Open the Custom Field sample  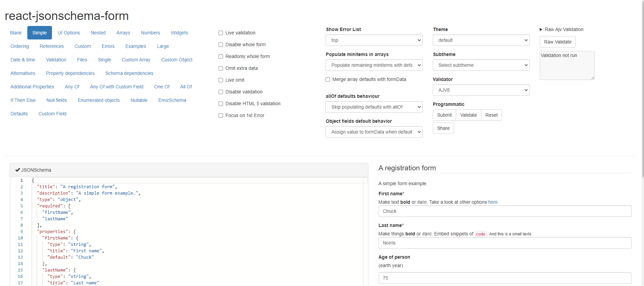tap(52, 114)
